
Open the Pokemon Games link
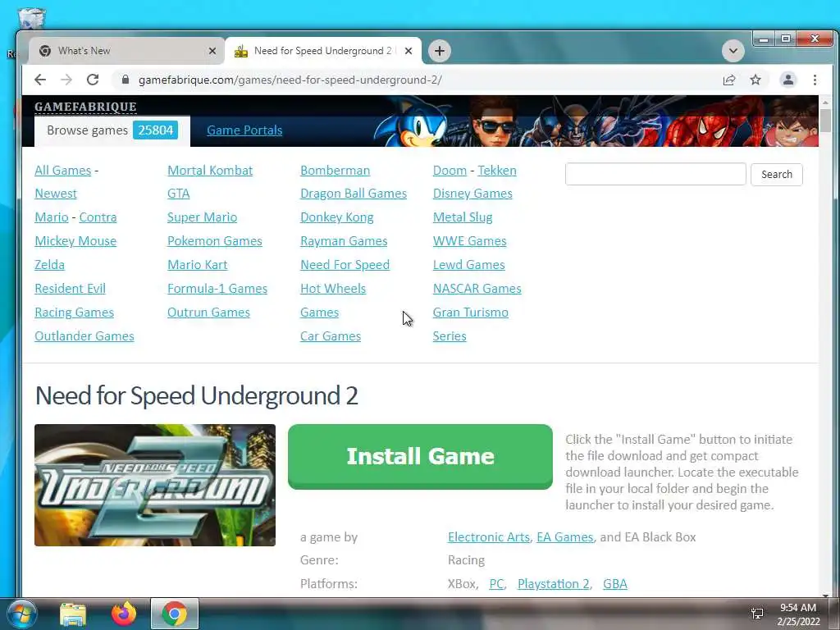(x=214, y=241)
